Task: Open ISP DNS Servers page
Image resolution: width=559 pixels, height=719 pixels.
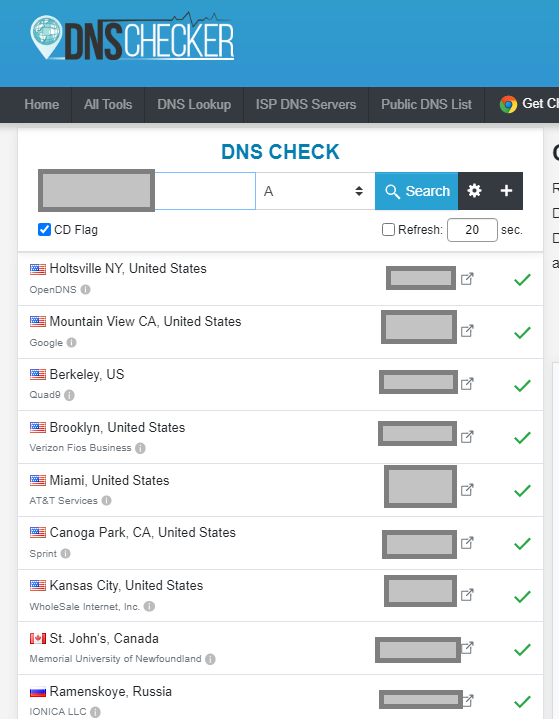Action: pyautogui.click(x=306, y=105)
